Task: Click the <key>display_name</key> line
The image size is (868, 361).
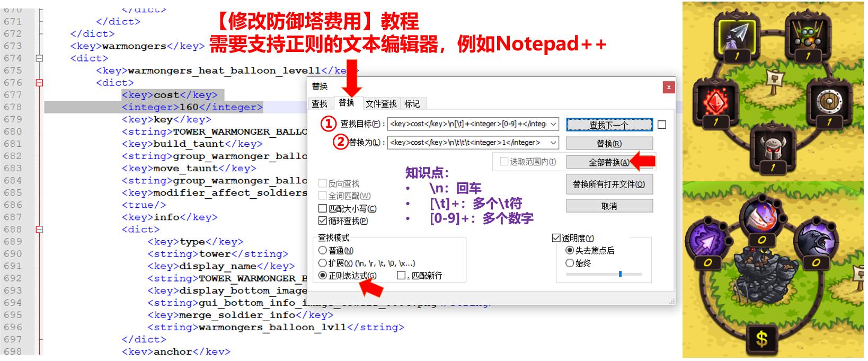Action: coord(221,266)
